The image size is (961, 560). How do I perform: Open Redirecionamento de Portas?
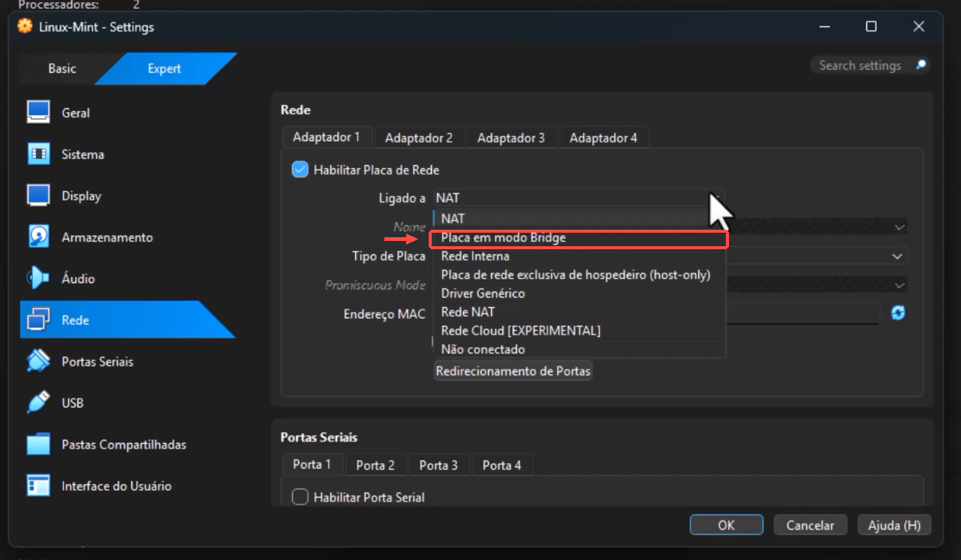[x=514, y=371]
